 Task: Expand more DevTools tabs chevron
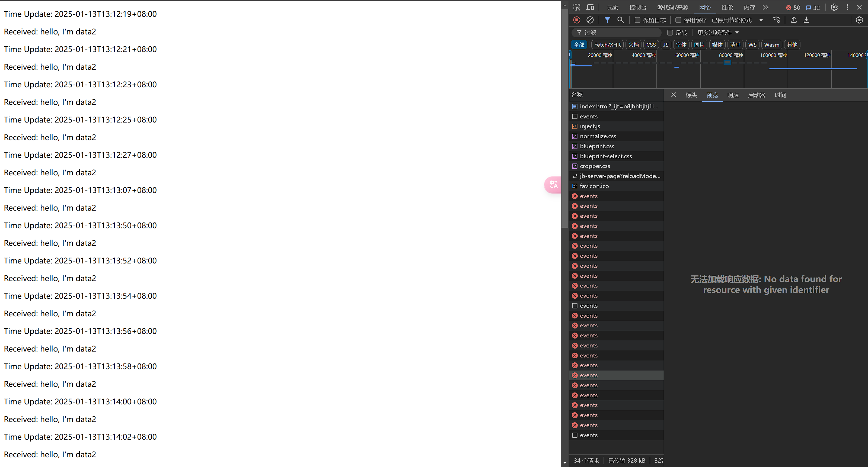coord(765,7)
